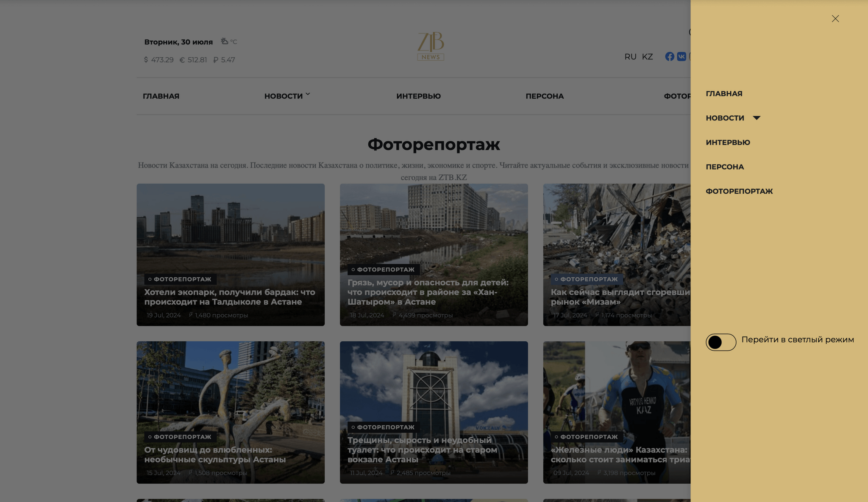Open the article about Хан-Шатыр district
Screen dimensions: 868x502
(x=434, y=254)
